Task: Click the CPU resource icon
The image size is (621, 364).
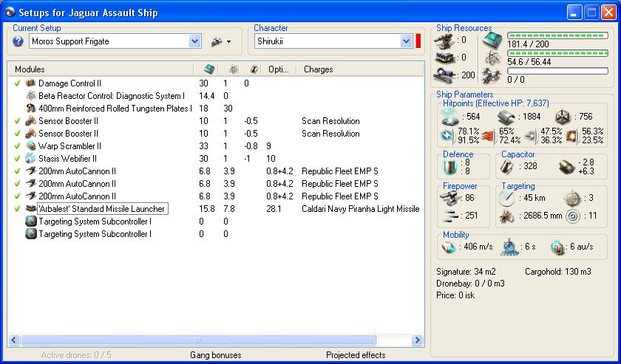Action: click(492, 40)
